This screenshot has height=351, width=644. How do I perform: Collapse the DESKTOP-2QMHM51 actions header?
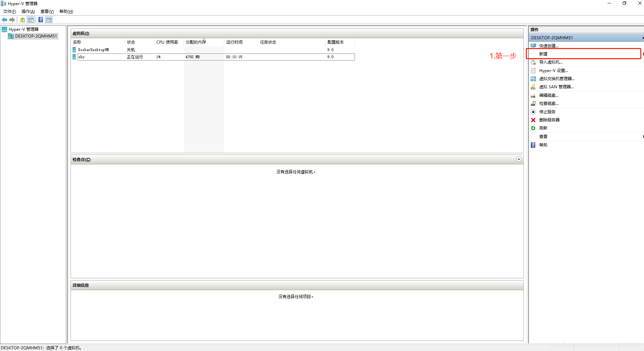tap(642, 38)
